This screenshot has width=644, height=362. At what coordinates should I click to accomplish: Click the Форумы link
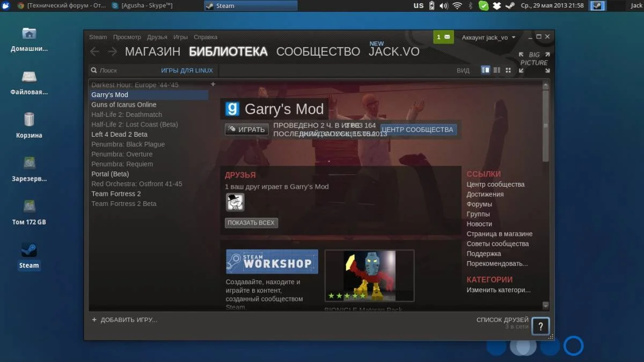pyautogui.click(x=479, y=204)
